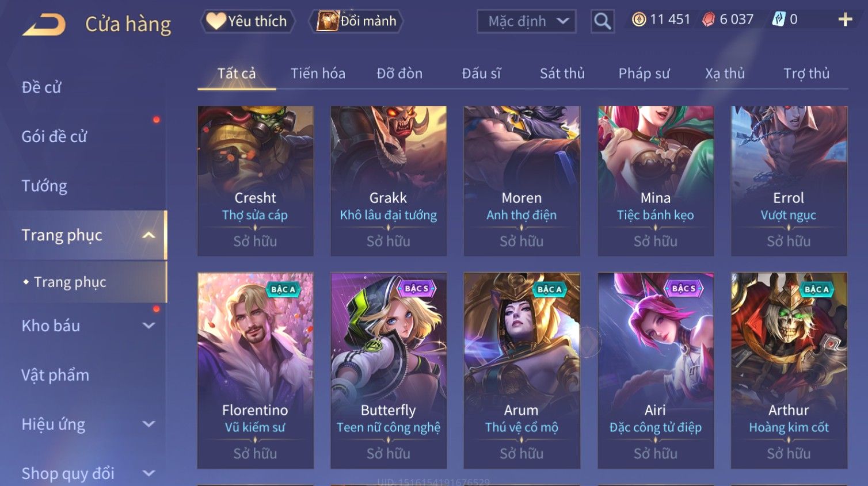Expand the Kho báu sidebar section

pyautogui.click(x=149, y=326)
